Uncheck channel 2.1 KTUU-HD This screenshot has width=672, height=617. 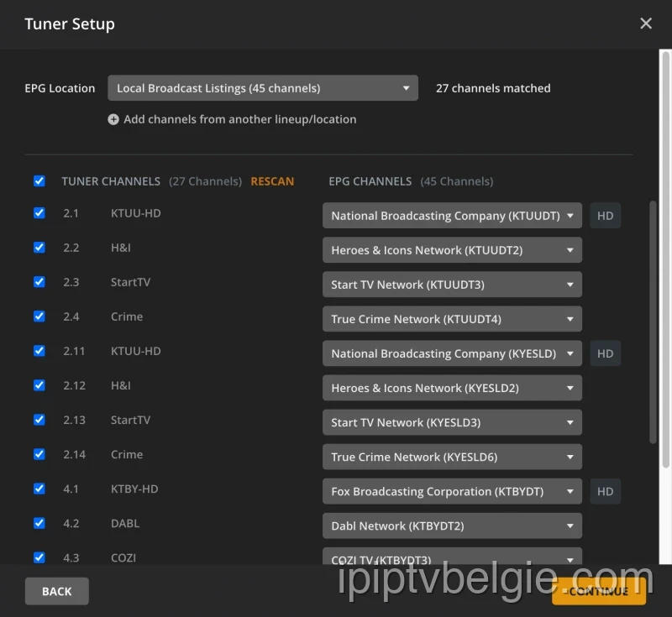(x=39, y=213)
